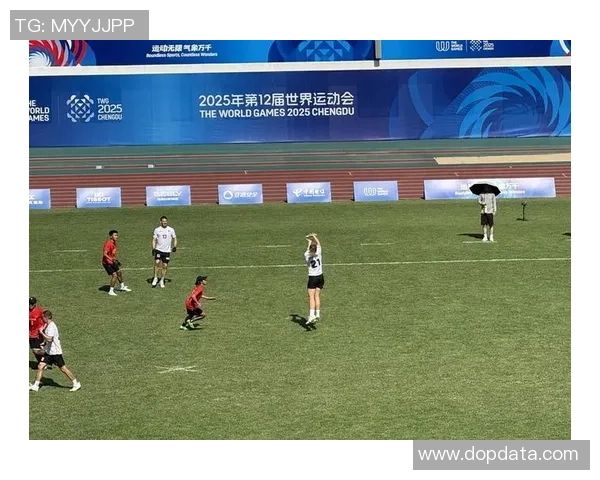Screen dimensions: 600x480
Task: Click the China Telecom sponsor board
Action: pyautogui.click(x=309, y=192)
